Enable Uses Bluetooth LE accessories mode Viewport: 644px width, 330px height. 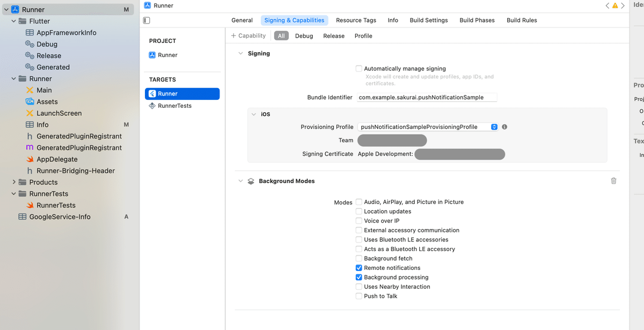pyautogui.click(x=358, y=239)
